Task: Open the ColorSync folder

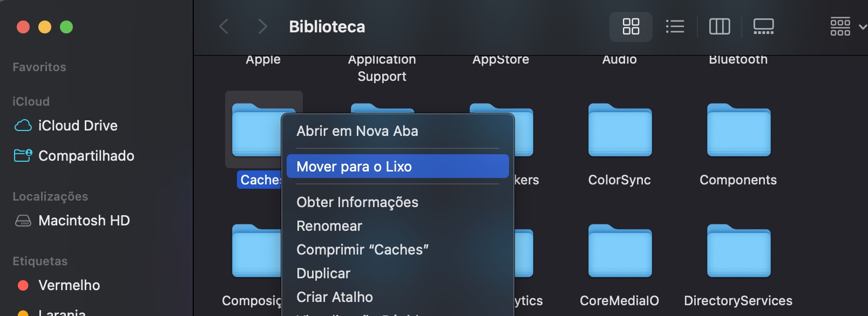Action: (619, 131)
